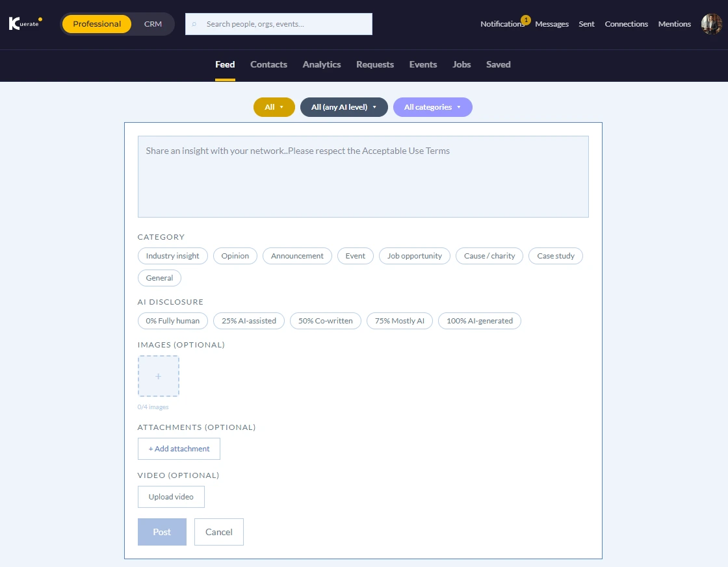Select 75% Mostly AI disclosure

click(400, 321)
